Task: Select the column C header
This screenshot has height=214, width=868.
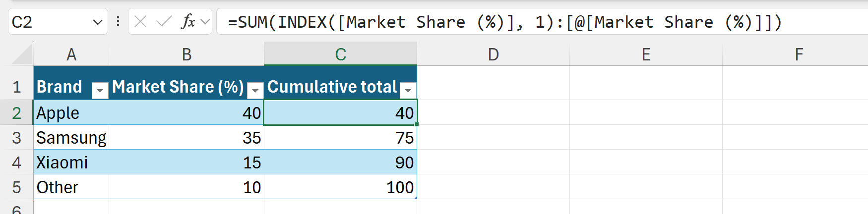Action: pos(340,54)
